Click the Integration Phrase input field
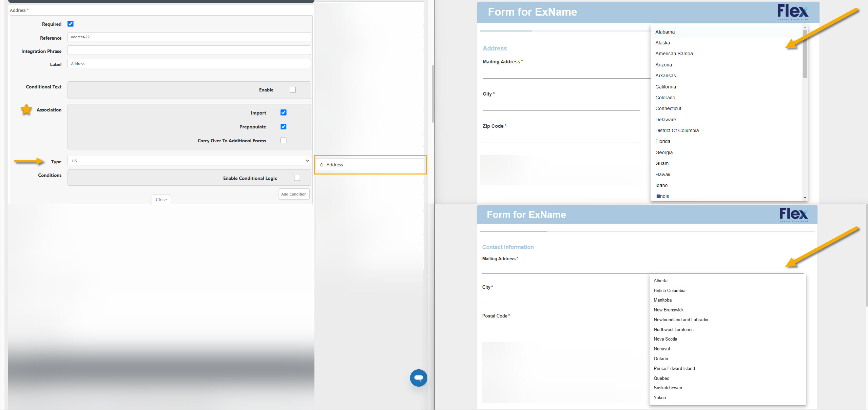 [x=189, y=50]
